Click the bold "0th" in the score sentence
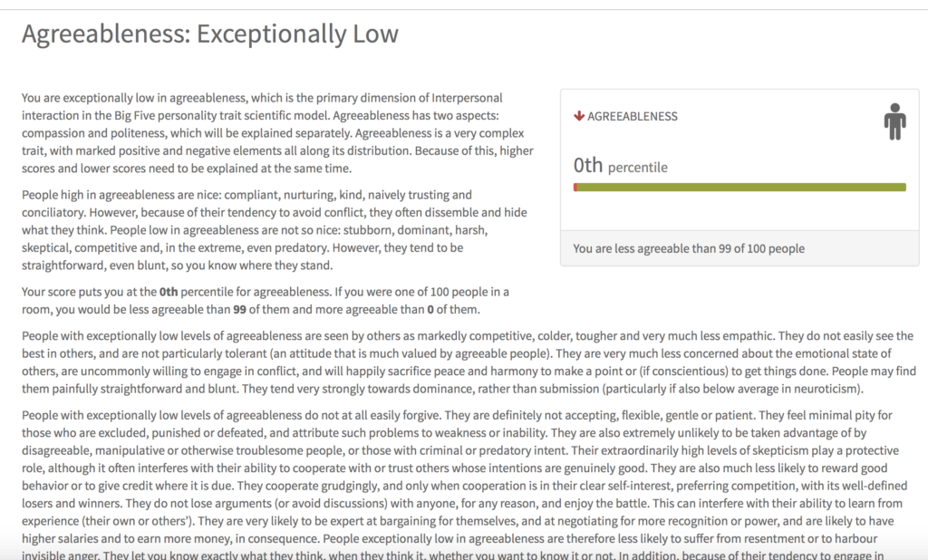 point(169,292)
